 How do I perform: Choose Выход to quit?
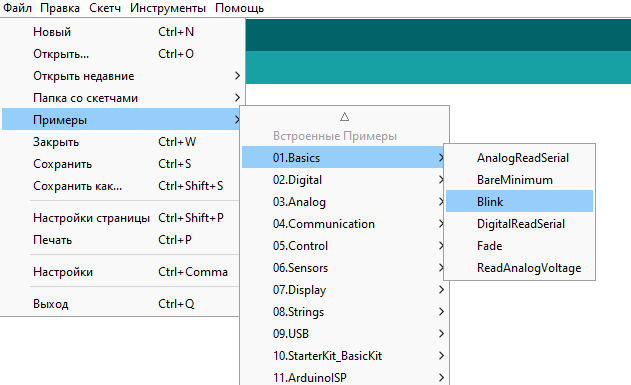coord(122,303)
